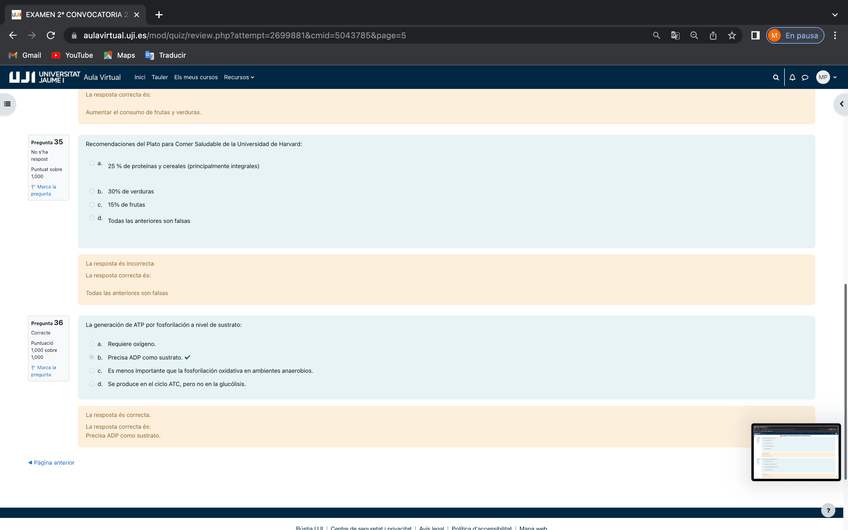The image size is (848, 530).
Task: Bookmark this page with the star icon
Action: point(732,35)
